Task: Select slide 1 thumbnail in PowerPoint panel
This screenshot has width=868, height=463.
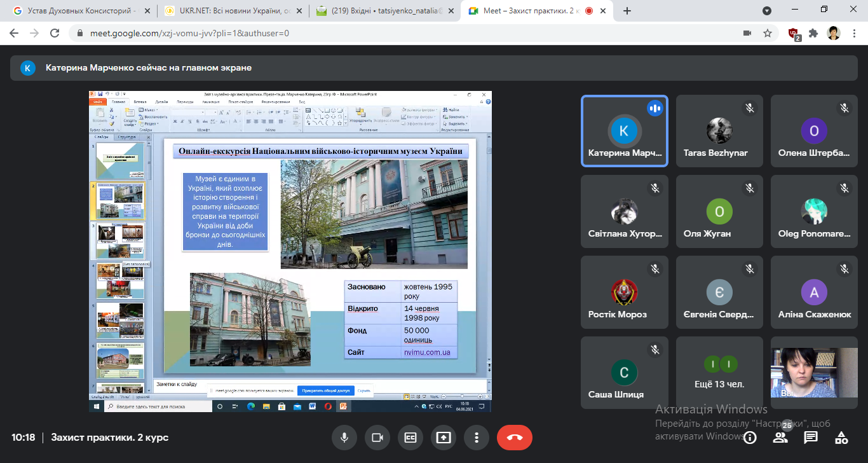Action: tap(120, 161)
